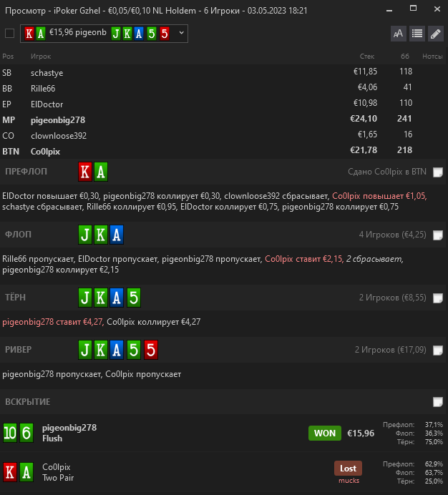This screenshot has width=448, height=495.
Task: Select player row Co0lpix in table
Action: [x=224, y=152]
